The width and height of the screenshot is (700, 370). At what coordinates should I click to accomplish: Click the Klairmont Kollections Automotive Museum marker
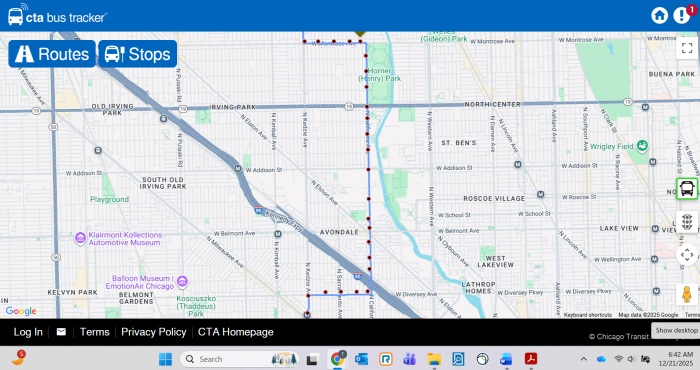[x=80, y=238]
